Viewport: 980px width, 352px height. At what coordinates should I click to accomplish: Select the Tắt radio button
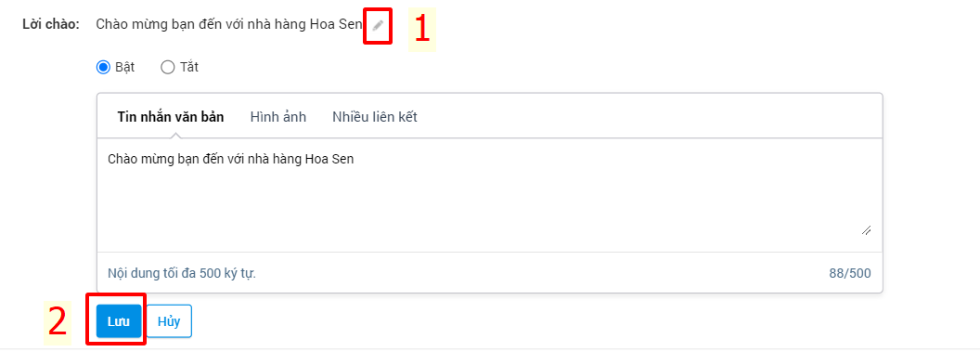coord(167,67)
